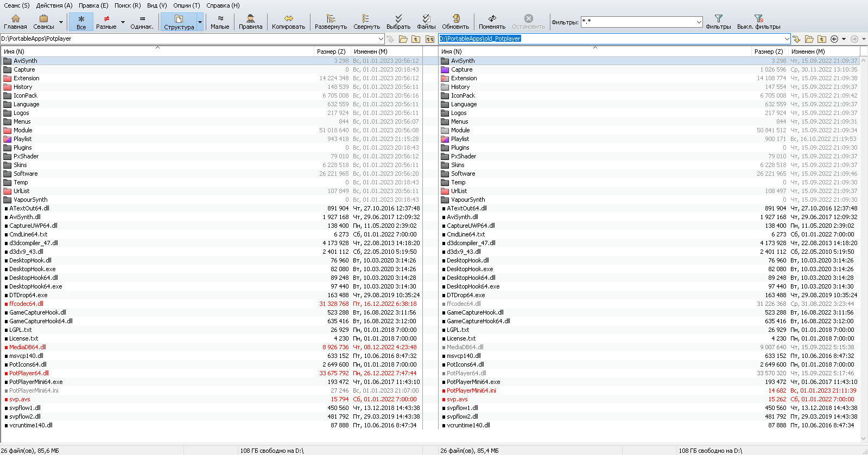The width and height of the screenshot is (868, 455).
Task: Toggle the Малые minor differences option
Action: 220,22
